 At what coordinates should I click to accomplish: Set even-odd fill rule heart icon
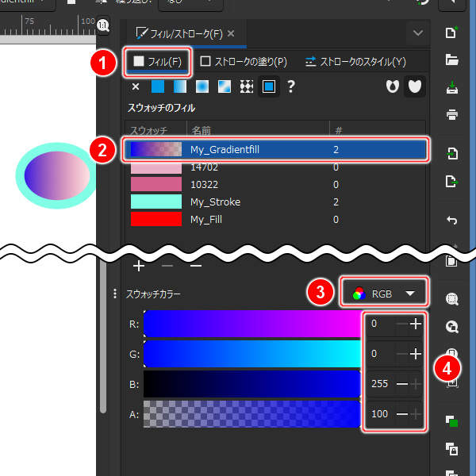(x=392, y=86)
